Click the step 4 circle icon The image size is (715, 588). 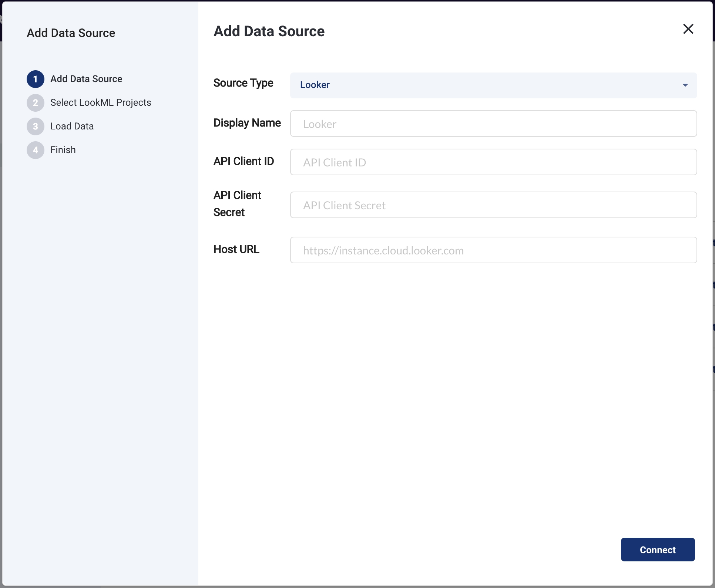pos(36,150)
